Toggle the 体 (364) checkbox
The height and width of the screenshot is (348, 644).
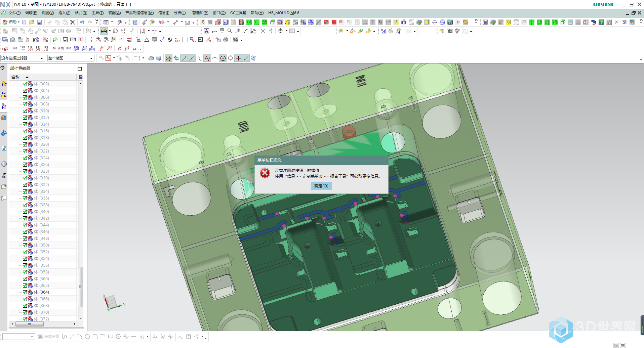coord(25,292)
